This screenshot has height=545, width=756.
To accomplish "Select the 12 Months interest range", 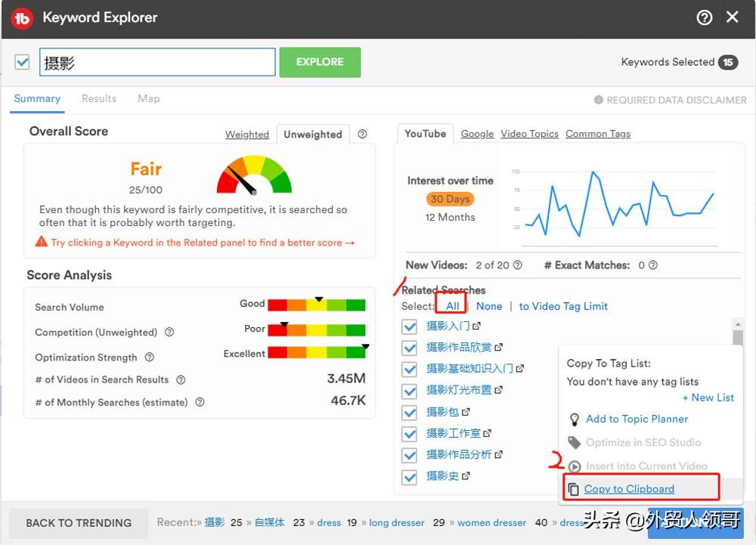I will pyautogui.click(x=450, y=218).
